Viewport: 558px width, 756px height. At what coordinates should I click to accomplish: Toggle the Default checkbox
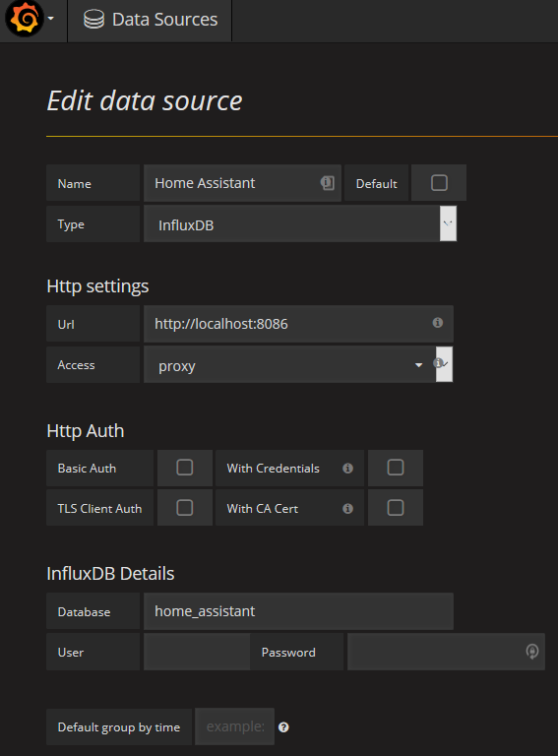click(439, 183)
